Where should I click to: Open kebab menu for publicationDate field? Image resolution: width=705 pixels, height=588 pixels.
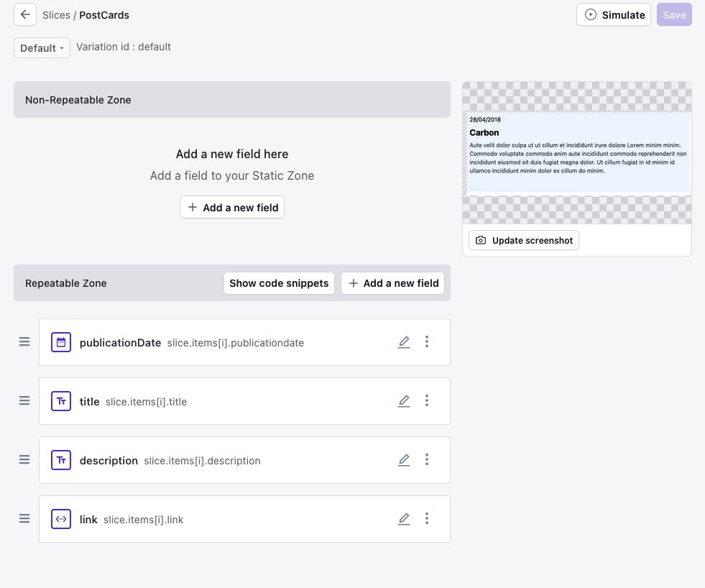(427, 342)
